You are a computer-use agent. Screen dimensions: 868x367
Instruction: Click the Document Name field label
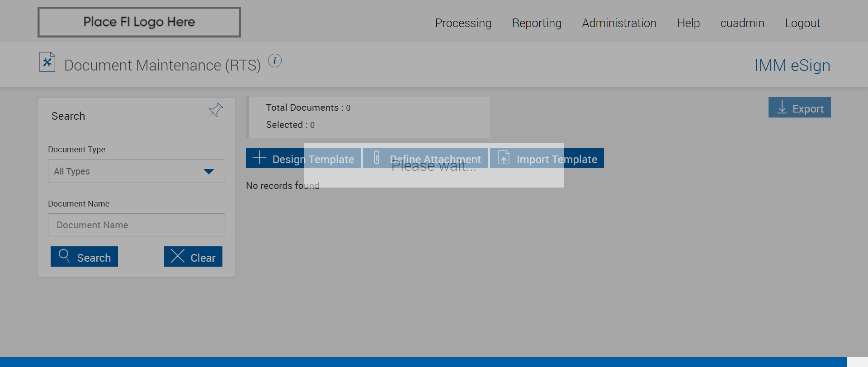coord(79,204)
